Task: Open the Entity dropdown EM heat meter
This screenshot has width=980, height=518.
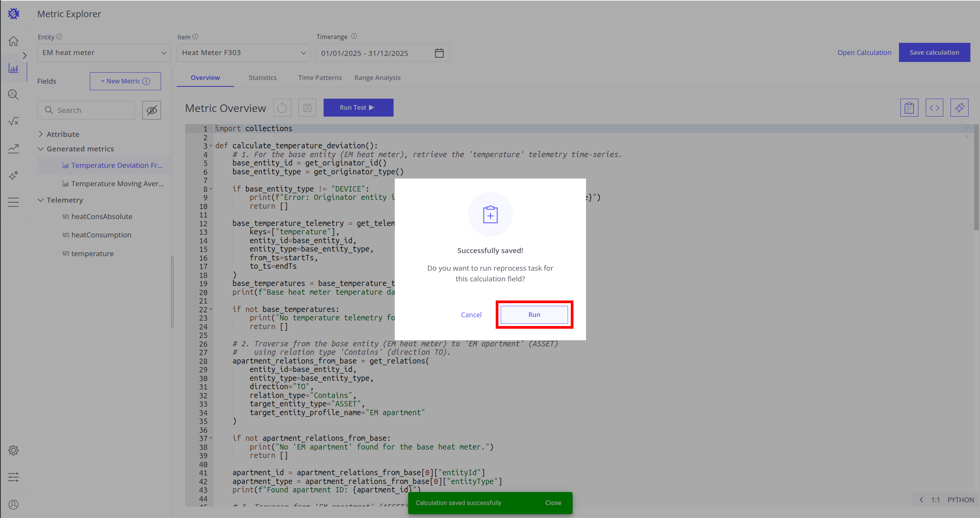Action: (x=104, y=53)
